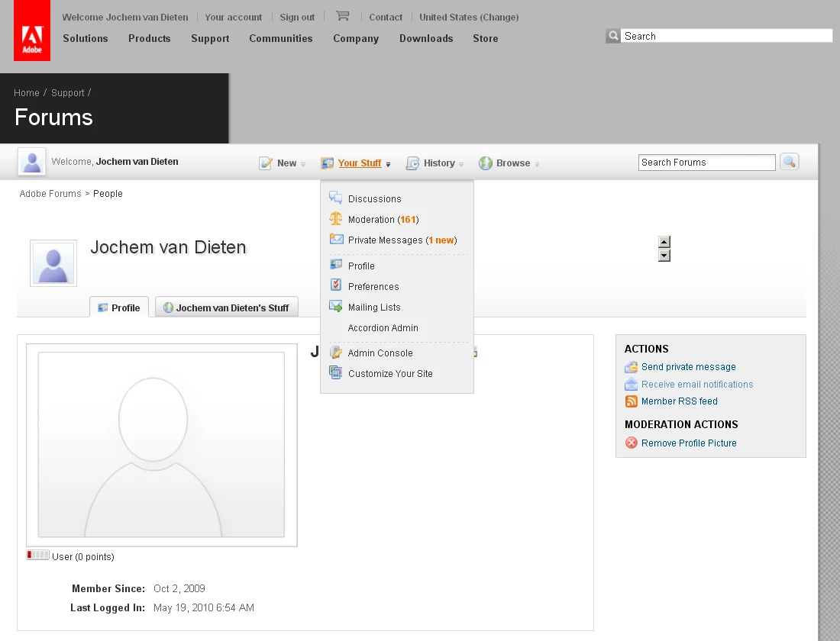Open Discussions from Your Stuff menu
The height and width of the screenshot is (641, 840).
374,198
